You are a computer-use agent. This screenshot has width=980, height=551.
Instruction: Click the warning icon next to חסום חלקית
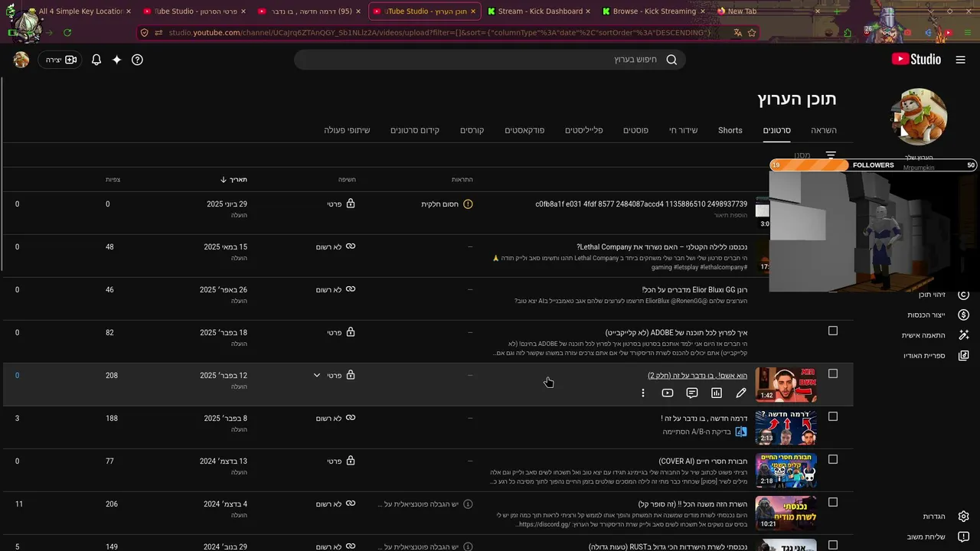[468, 204]
